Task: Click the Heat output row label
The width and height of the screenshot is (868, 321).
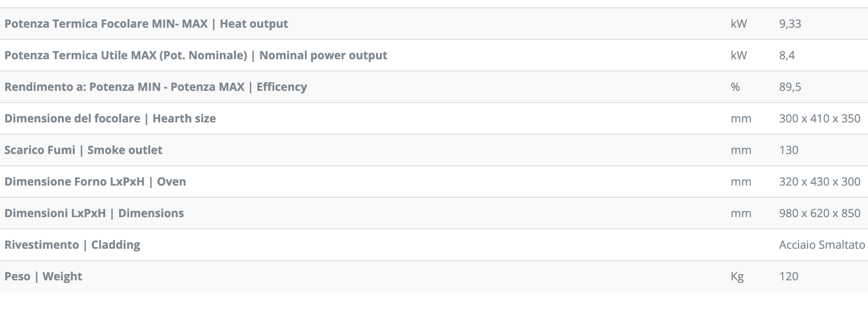Action: coord(146,24)
